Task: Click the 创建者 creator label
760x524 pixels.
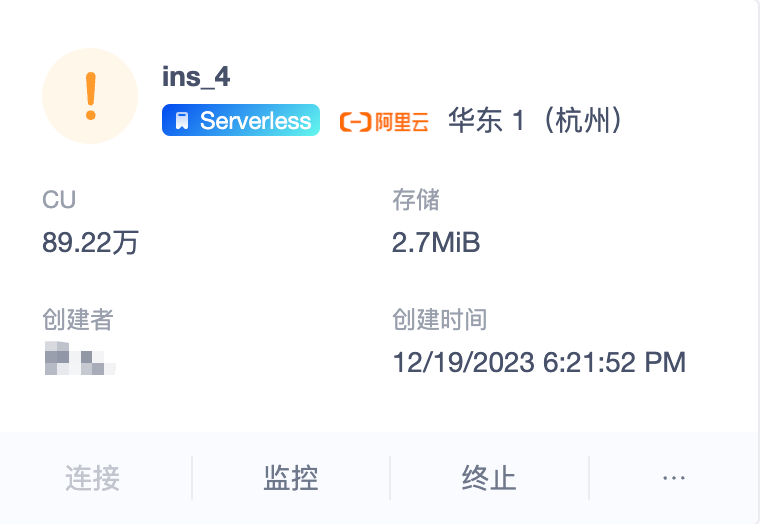Action: click(77, 320)
